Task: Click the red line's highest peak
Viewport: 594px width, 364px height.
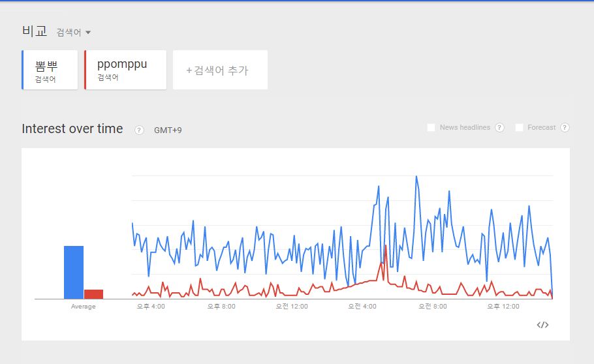Action: (386, 246)
